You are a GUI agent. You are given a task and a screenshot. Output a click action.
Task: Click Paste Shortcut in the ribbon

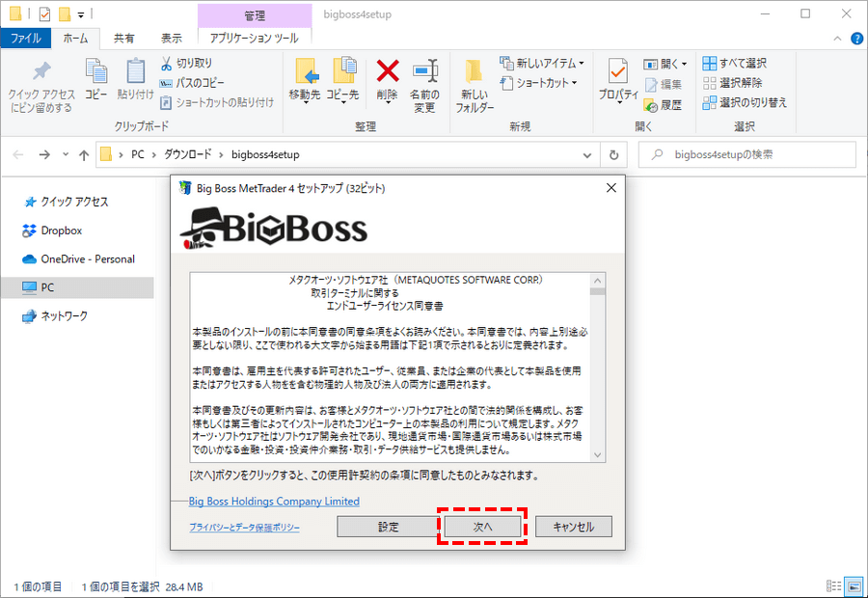coord(217,102)
